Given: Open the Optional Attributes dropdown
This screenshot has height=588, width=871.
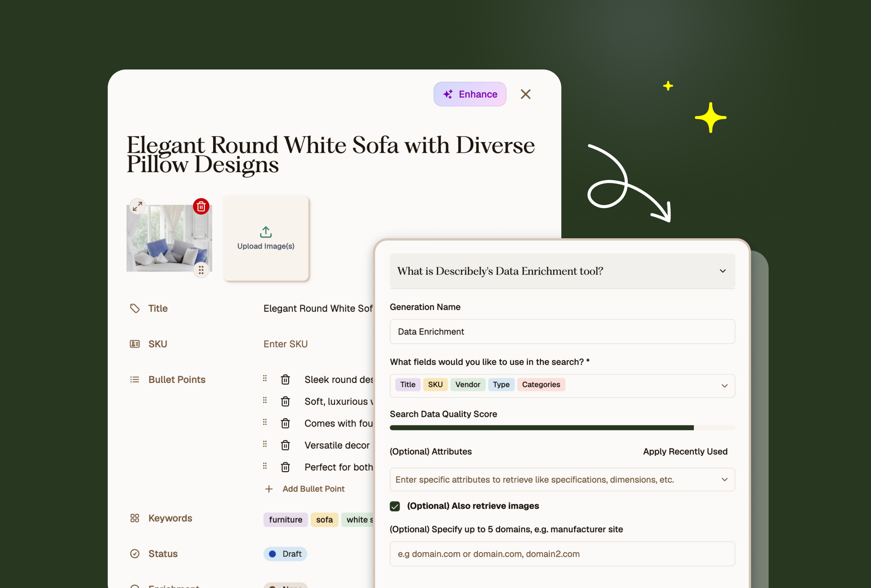Looking at the screenshot, I should point(724,480).
